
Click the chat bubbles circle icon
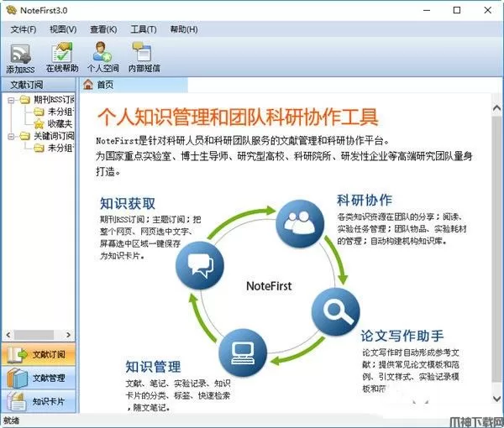click(x=200, y=265)
